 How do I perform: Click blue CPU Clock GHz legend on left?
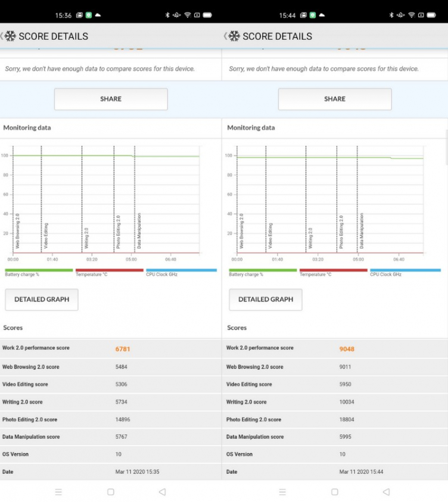coord(181,270)
